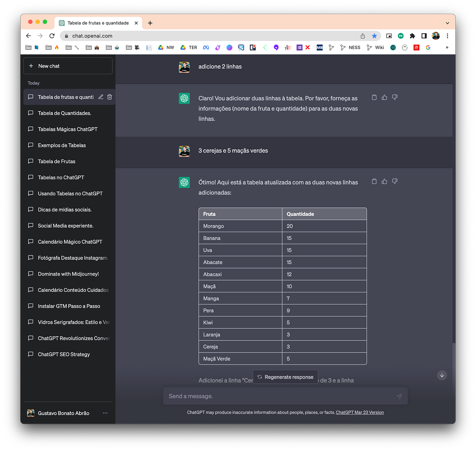Delete 'Tabela de frutas e quanti' chat
The height and width of the screenshot is (451, 476).
point(110,97)
